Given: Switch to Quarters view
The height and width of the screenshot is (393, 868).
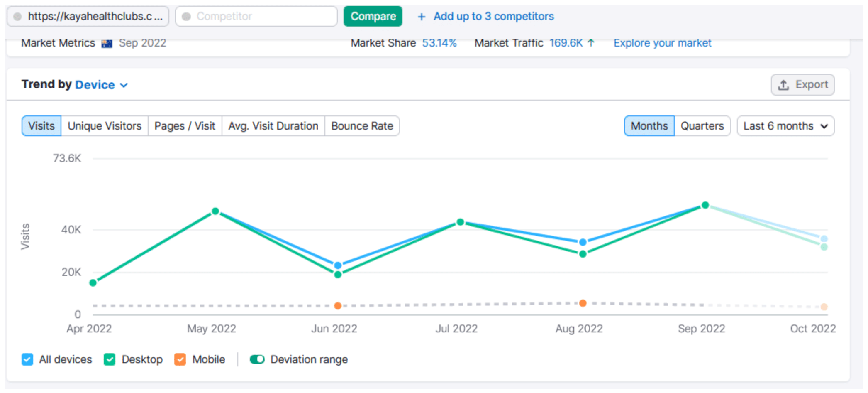Looking at the screenshot, I should point(702,126).
